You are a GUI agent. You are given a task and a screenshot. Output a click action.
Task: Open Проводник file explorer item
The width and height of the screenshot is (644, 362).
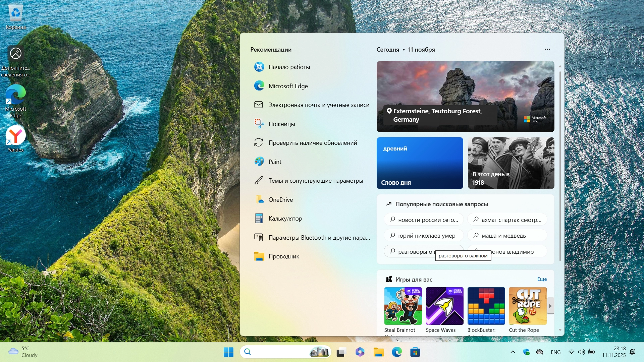click(283, 256)
